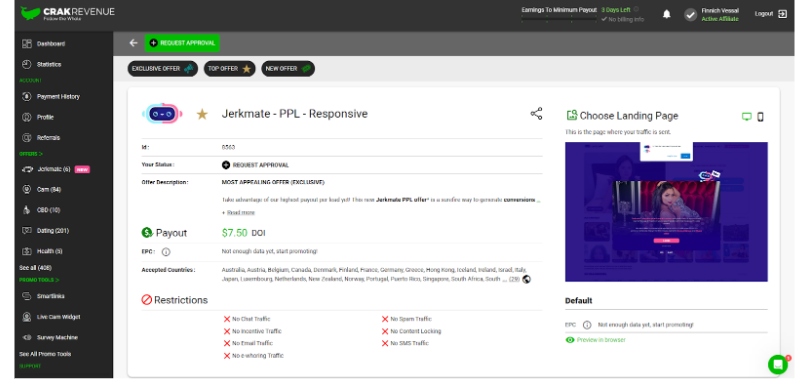The image size is (797, 388).
Task: Click the CBD leaf icon
Action: click(27, 210)
